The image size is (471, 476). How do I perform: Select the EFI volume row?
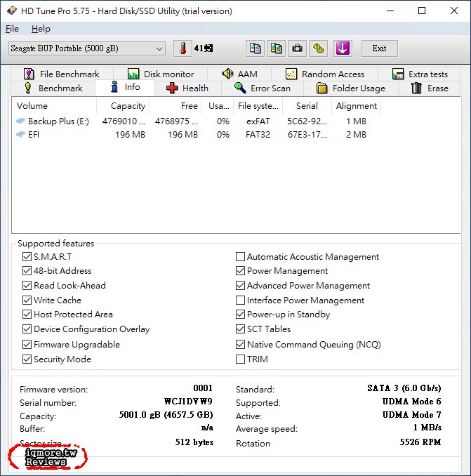tap(34, 135)
